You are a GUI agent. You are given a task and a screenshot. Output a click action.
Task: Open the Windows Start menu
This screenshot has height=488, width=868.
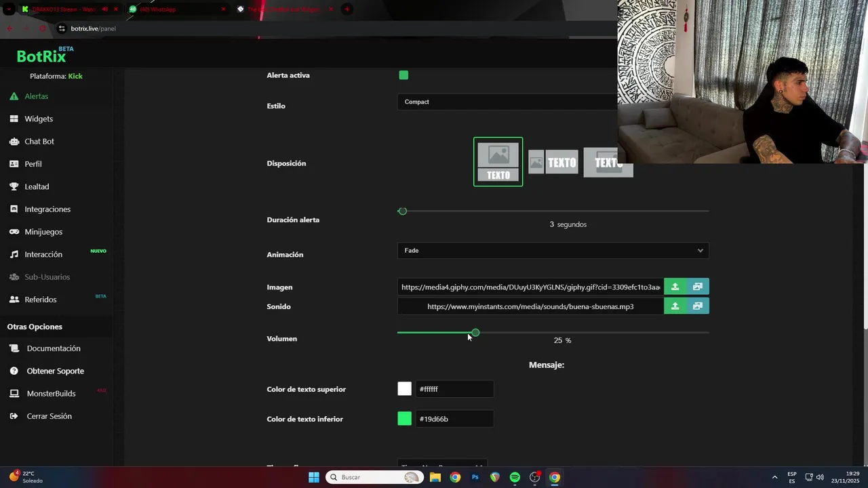(314, 477)
